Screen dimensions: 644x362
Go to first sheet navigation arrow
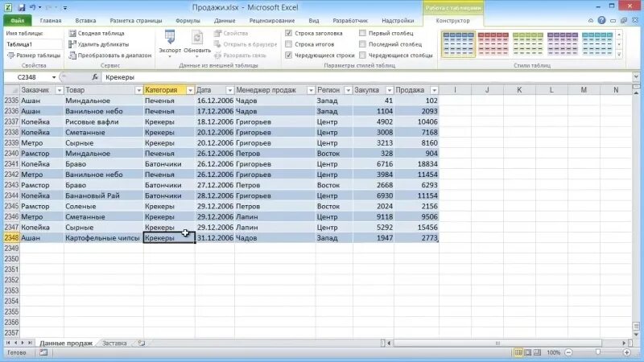(x=8, y=343)
